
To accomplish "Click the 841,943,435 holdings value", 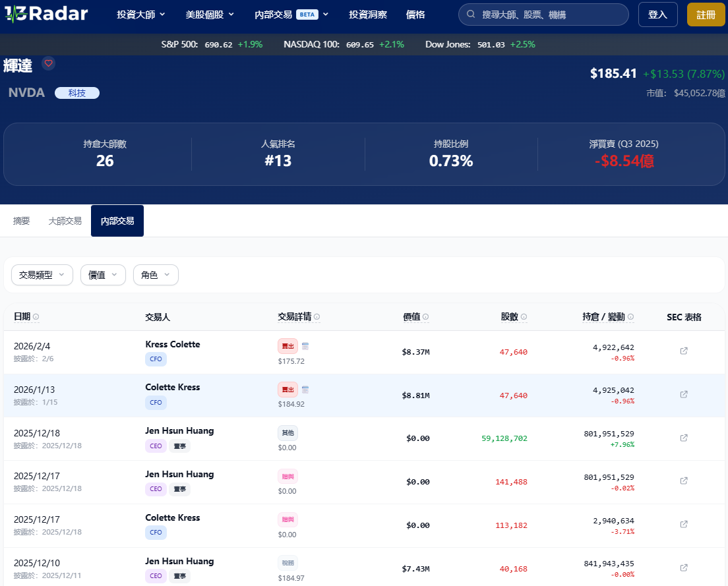I will pyautogui.click(x=609, y=564).
